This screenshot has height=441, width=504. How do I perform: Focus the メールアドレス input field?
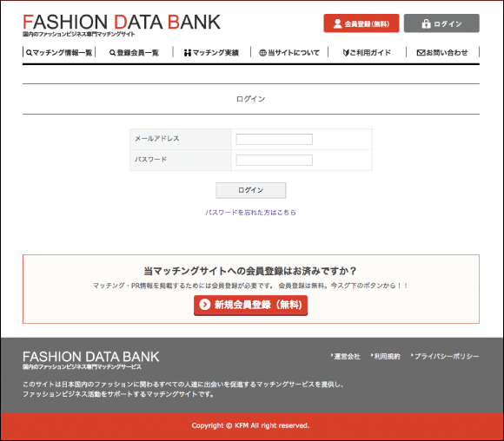pyautogui.click(x=275, y=140)
